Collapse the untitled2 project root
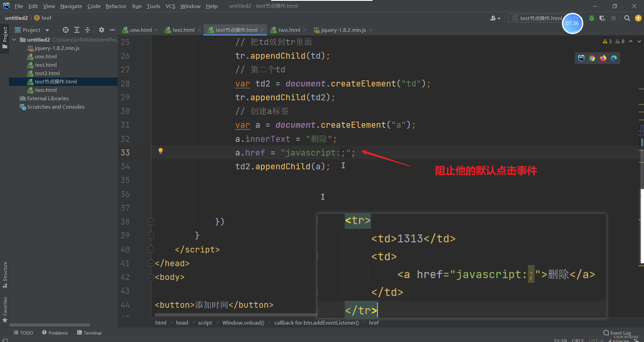 point(14,40)
